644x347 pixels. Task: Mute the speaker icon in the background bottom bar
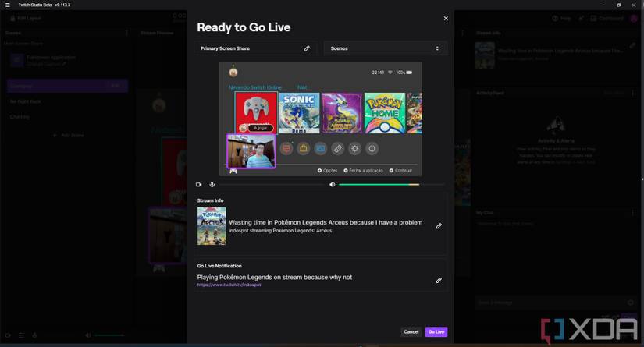88,335
